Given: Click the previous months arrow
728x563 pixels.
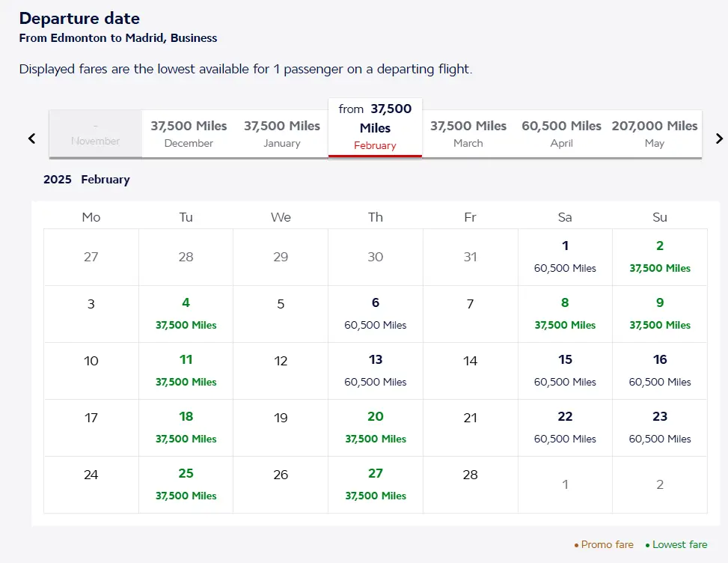Looking at the screenshot, I should click(31, 139).
